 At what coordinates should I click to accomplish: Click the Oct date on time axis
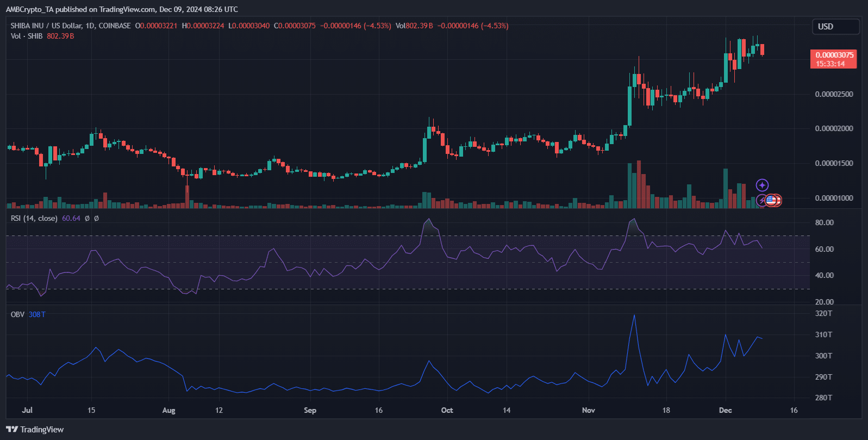click(447, 410)
